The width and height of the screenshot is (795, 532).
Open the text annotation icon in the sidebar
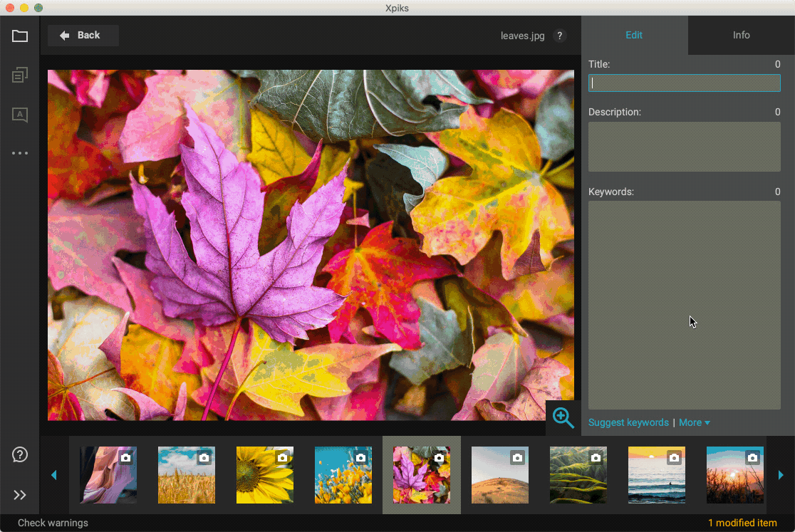(20, 115)
